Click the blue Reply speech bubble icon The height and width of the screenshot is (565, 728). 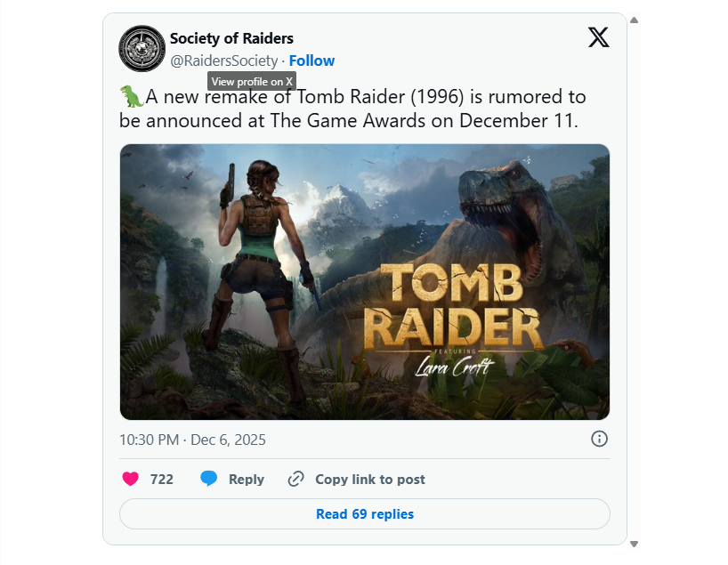207,479
